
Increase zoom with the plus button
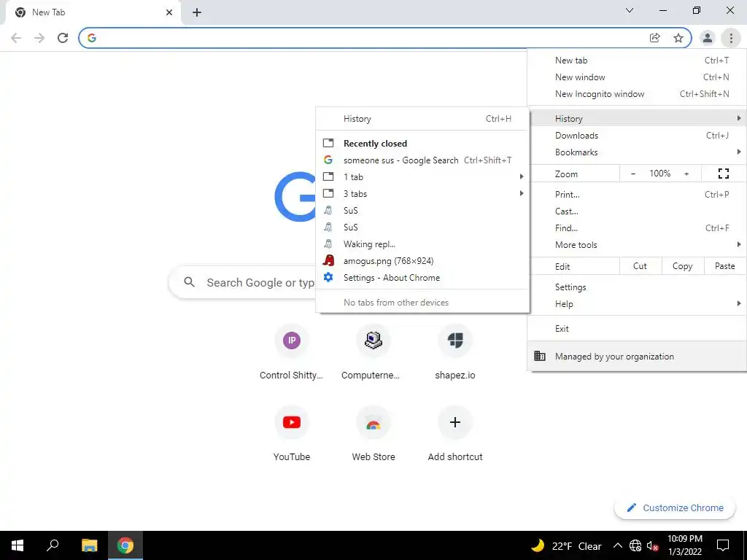click(x=686, y=174)
